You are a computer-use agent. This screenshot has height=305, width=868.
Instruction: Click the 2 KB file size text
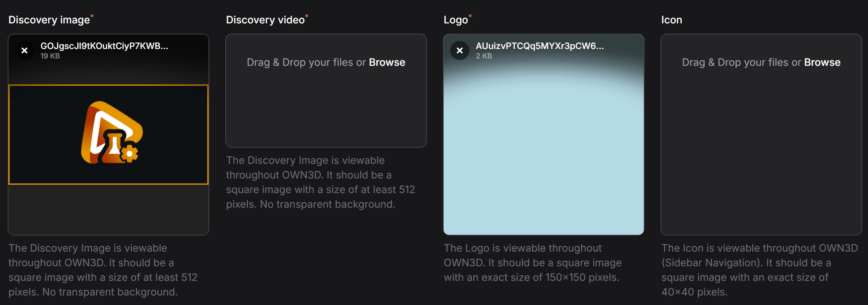click(483, 56)
